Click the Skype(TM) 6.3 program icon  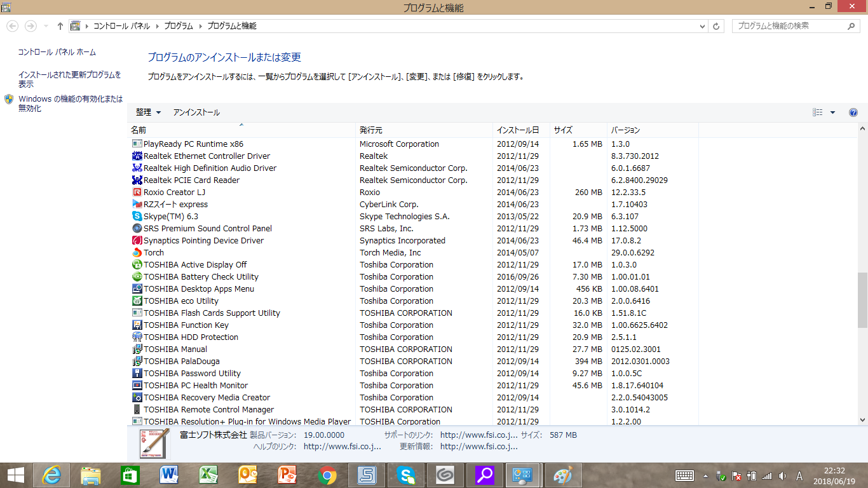click(x=137, y=217)
